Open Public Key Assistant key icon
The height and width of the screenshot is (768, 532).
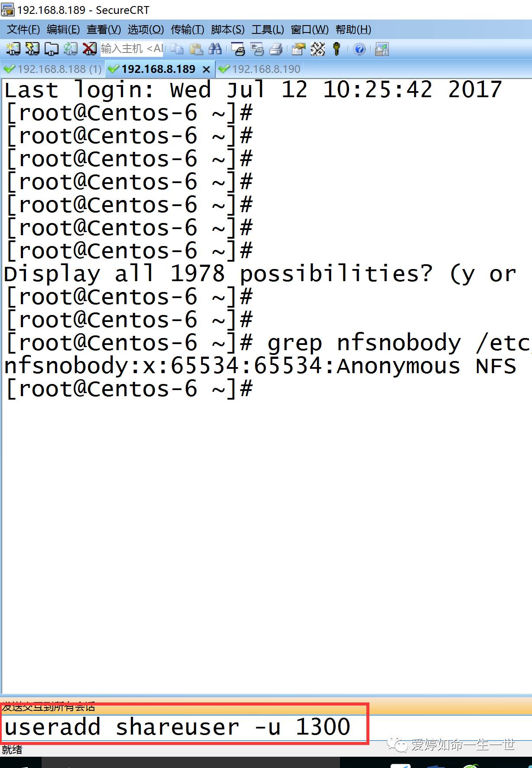(336, 49)
